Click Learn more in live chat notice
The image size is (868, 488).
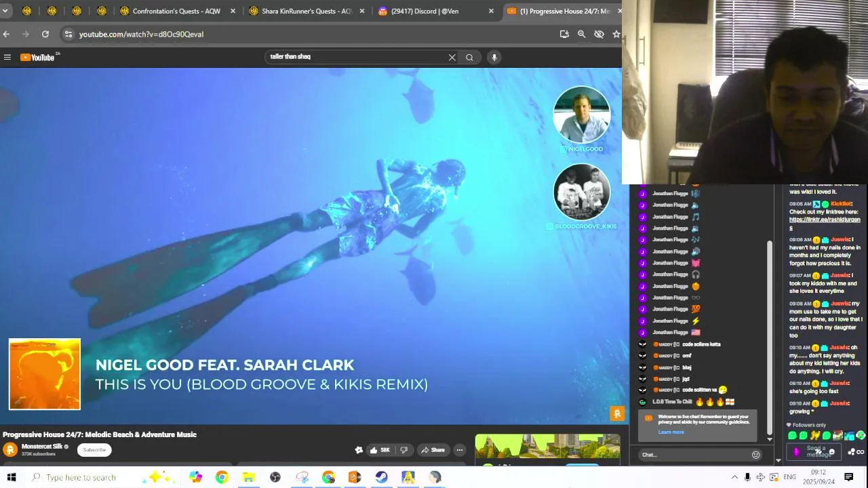pyautogui.click(x=671, y=432)
